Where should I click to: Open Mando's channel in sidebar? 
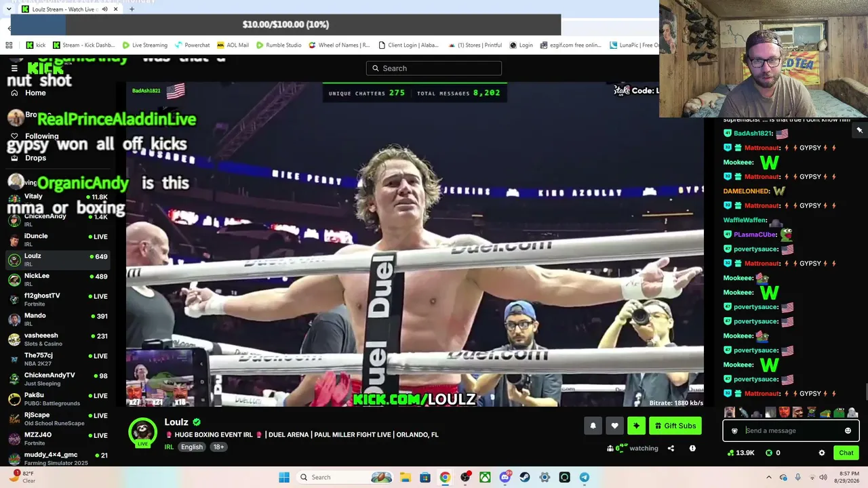pos(58,319)
